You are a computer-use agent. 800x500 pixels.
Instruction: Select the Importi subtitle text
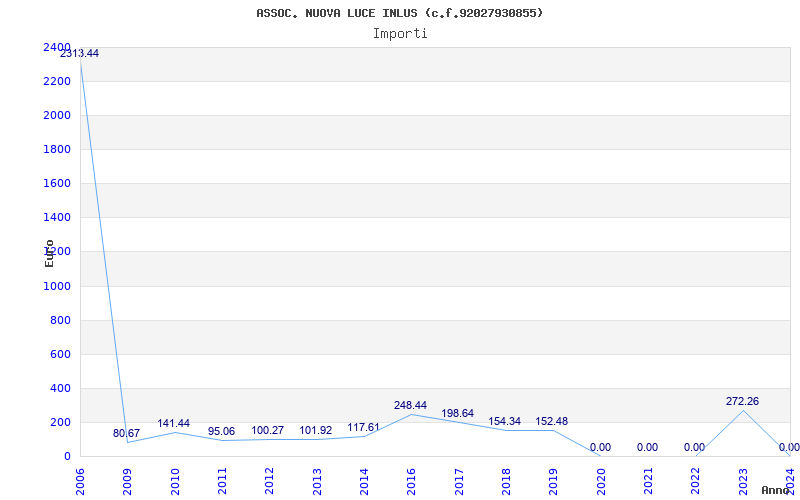[400, 34]
